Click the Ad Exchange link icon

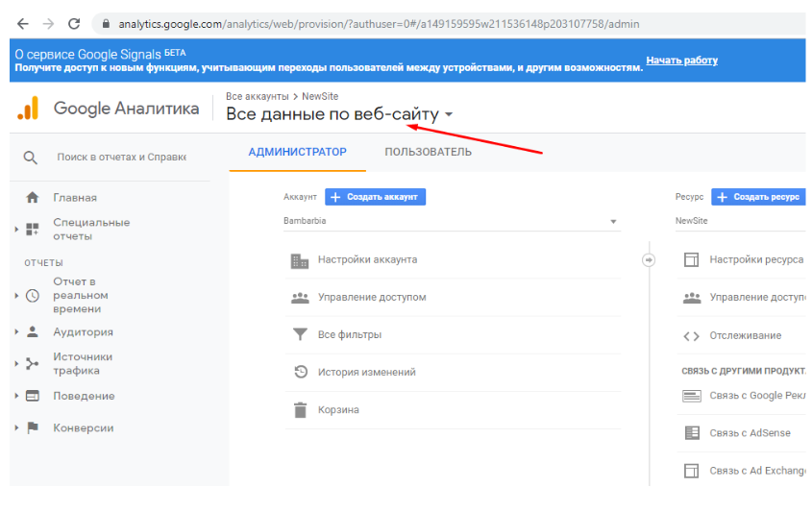[691, 471]
